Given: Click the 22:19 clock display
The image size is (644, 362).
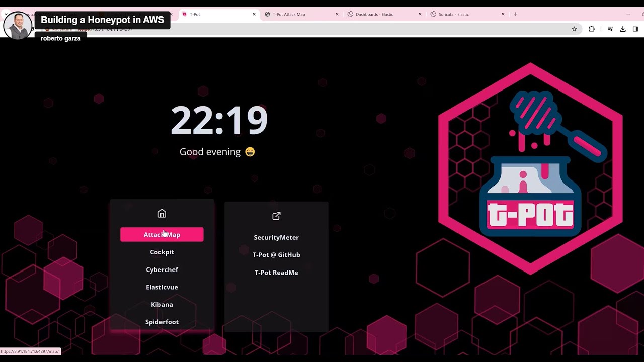Looking at the screenshot, I should [219, 121].
